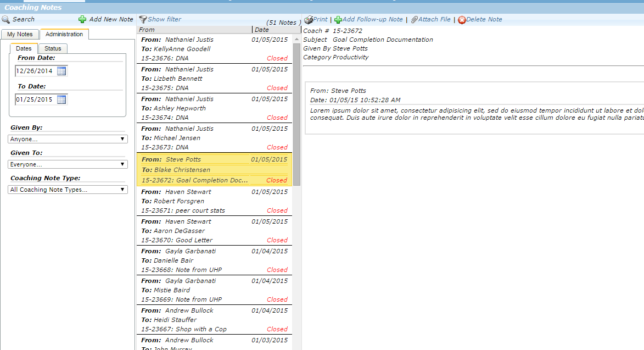Expand the Given By dropdown
This screenshot has width=644, height=350.
pyautogui.click(x=68, y=139)
